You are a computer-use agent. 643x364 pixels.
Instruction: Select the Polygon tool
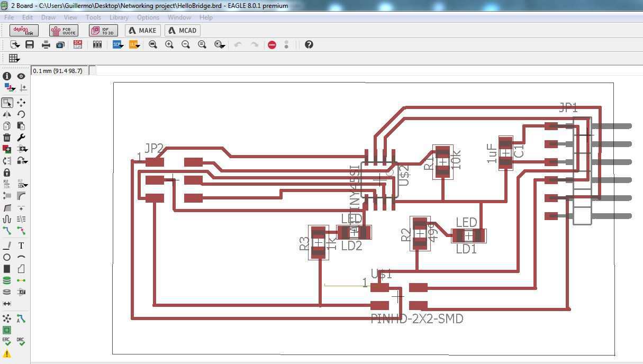click(21, 269)
